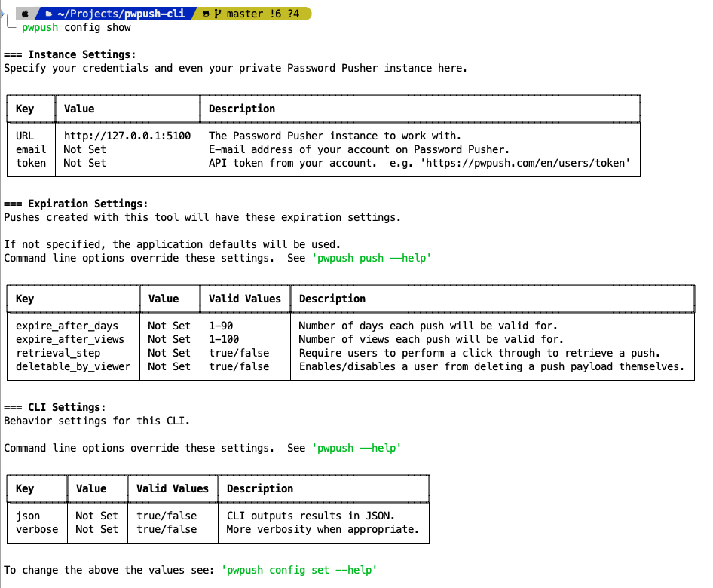
Task: Click the 'Not Set' value for deletable_by_viewer
Action: 169,367
